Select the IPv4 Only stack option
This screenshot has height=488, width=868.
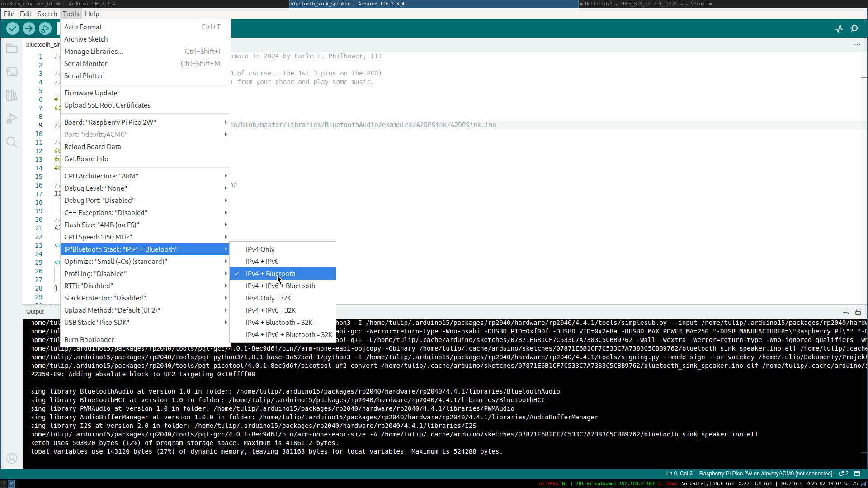(x=260, y=249)
